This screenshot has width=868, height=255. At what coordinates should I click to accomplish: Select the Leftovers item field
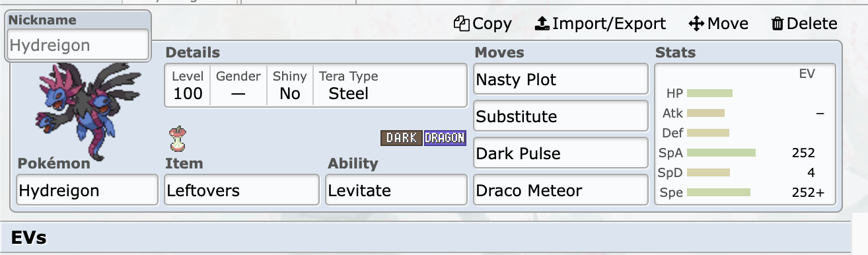coord(242,190)
